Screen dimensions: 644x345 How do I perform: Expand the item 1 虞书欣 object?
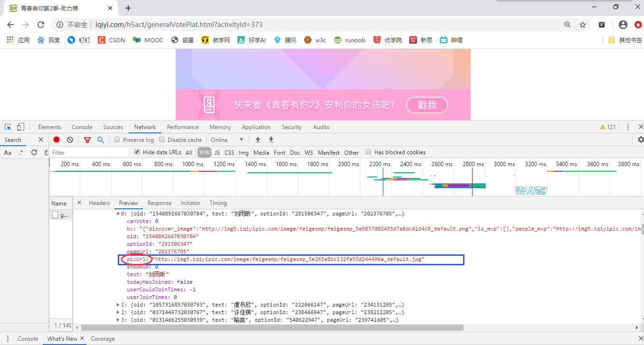[118, 305]
